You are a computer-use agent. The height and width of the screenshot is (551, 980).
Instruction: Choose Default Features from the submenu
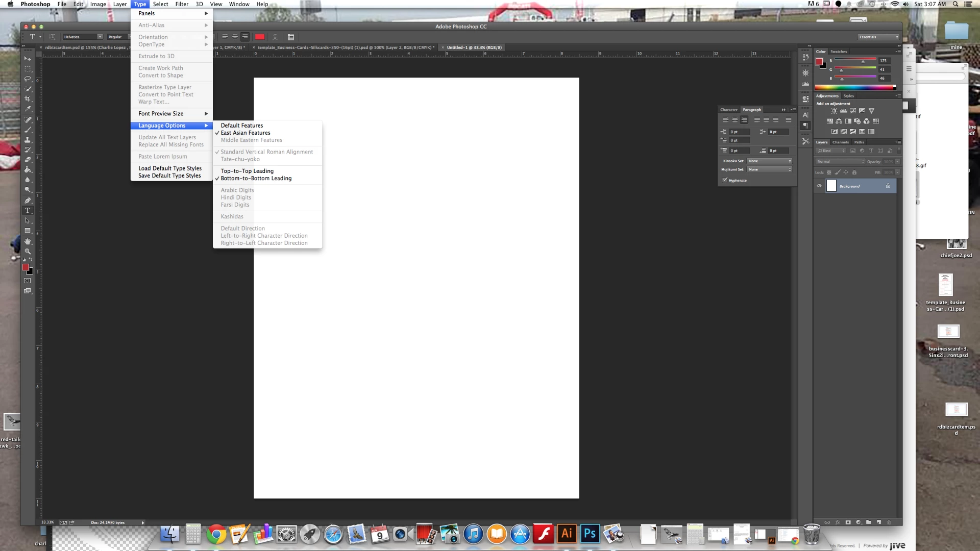tap(242, 126)
